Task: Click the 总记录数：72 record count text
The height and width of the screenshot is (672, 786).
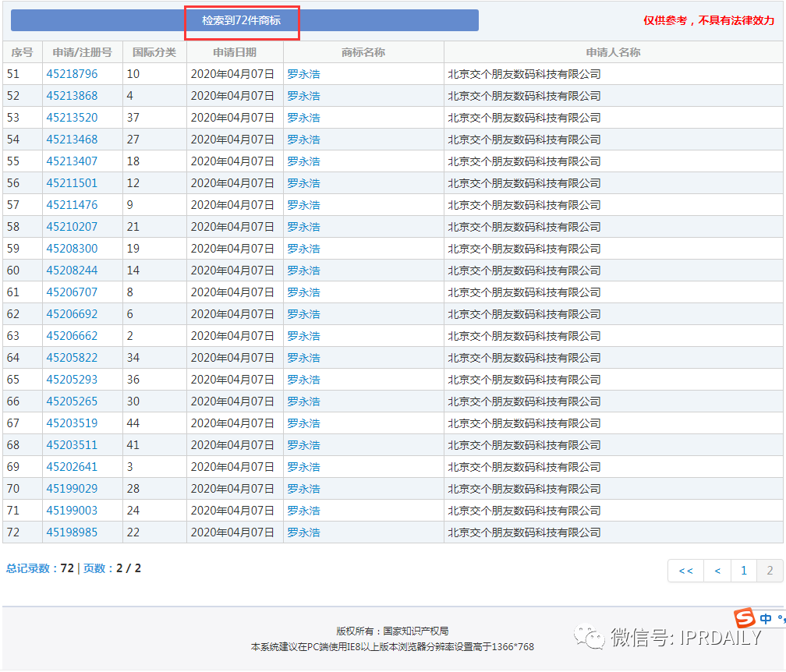Action: [x=40, y=568]
